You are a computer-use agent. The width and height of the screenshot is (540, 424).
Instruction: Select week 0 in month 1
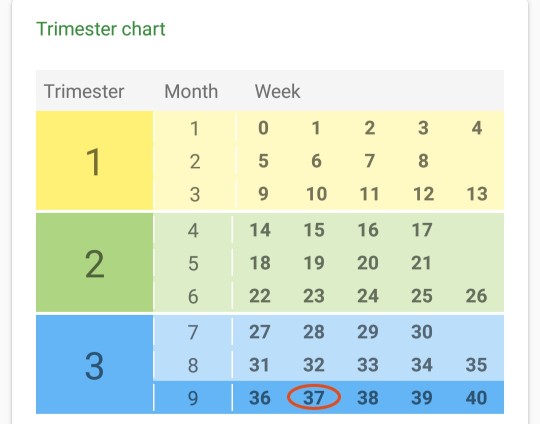263,128
